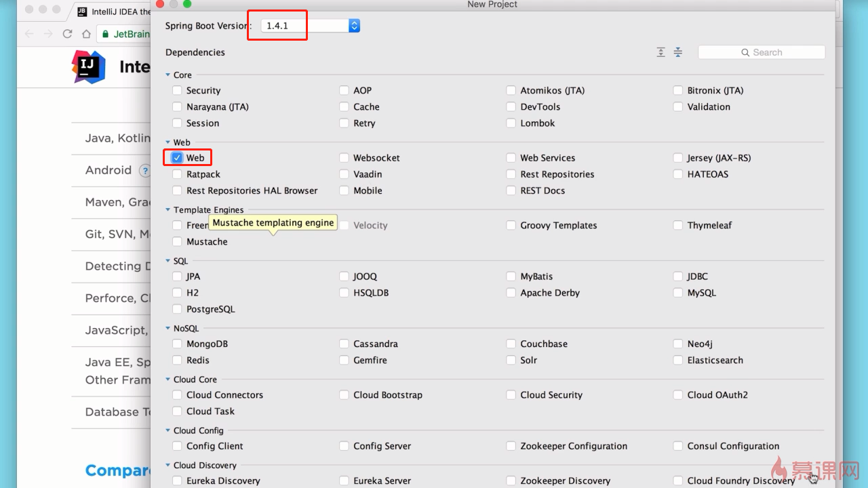Check the Eureka Server dependency

point(344,481)
